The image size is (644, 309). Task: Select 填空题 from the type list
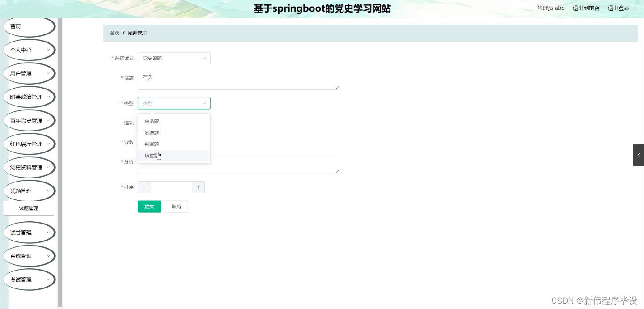tap(152, 155)
